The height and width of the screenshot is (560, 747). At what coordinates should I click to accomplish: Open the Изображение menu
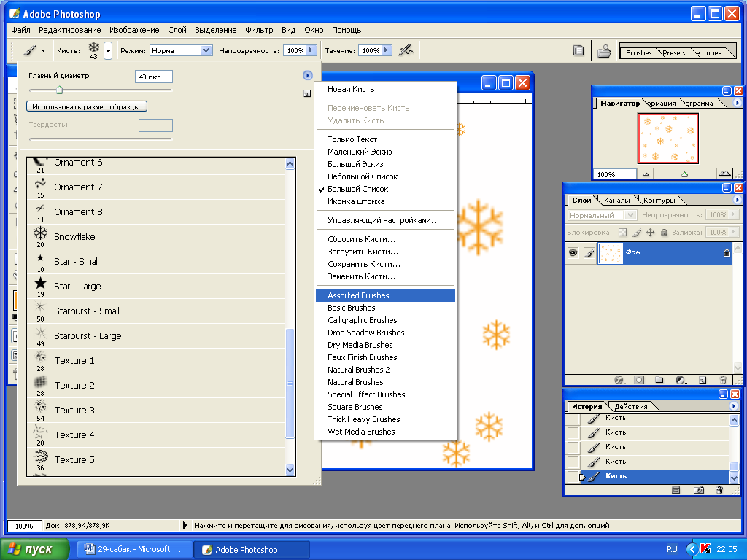[134, 30]
